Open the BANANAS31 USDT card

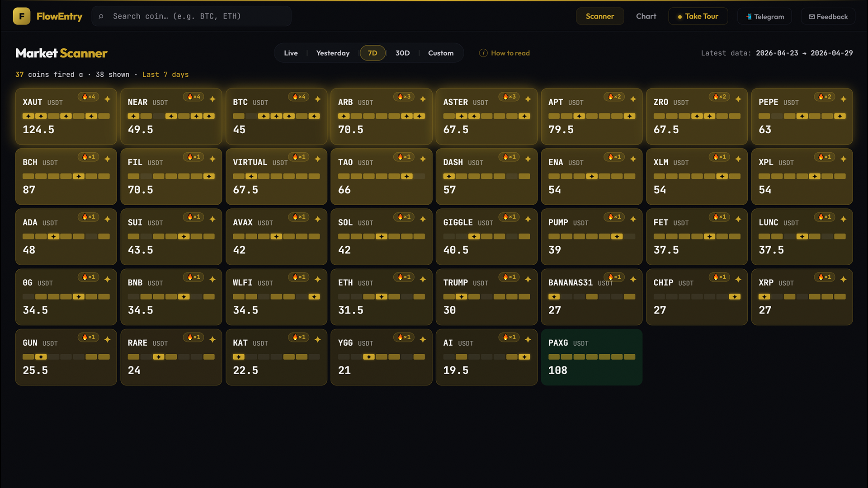(592, 297)
